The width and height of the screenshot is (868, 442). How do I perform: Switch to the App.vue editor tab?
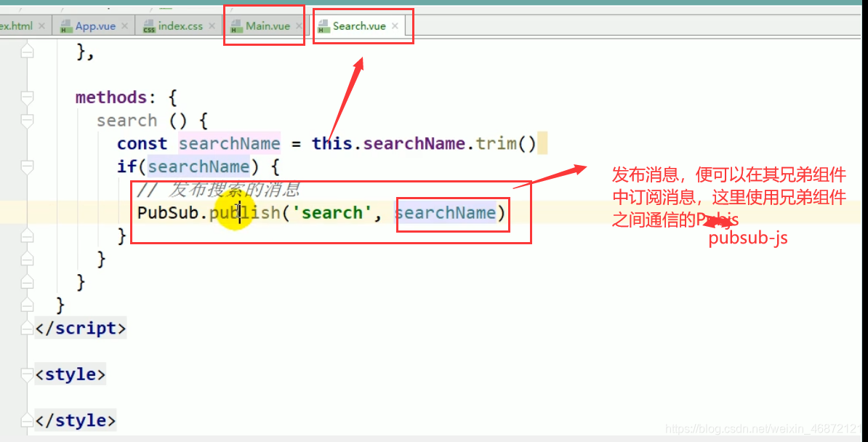(95, 26)
